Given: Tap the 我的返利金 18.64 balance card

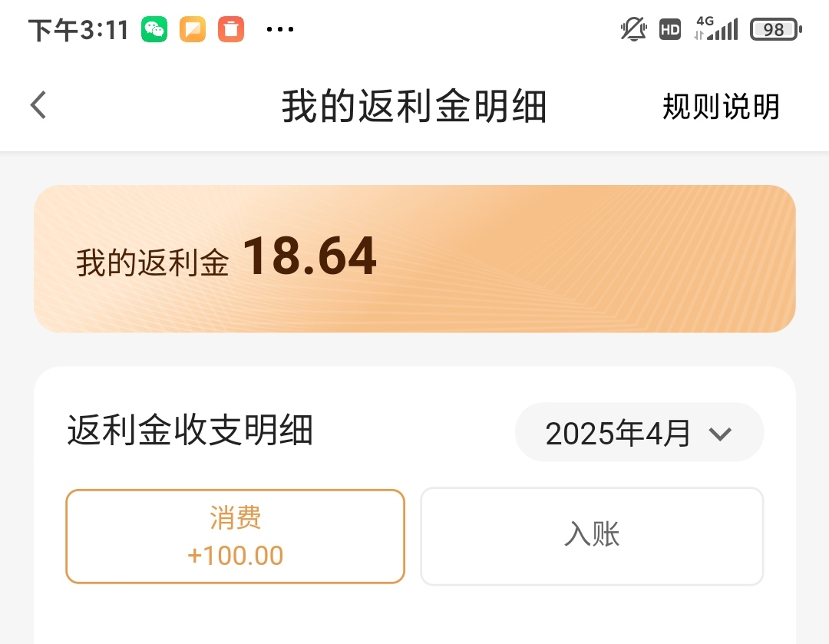Looking at the screenshot, I should 414,259.
